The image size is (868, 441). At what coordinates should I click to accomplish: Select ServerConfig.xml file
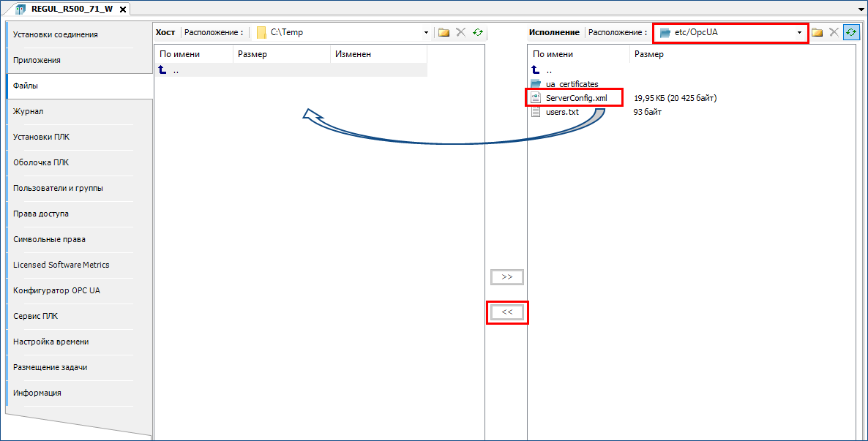[x=576, y=98]
